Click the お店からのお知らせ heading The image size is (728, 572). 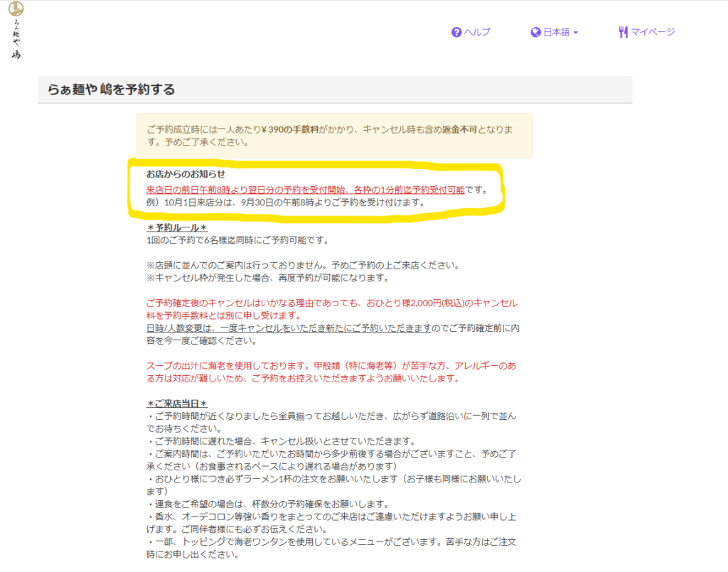[x=186, y=174]
